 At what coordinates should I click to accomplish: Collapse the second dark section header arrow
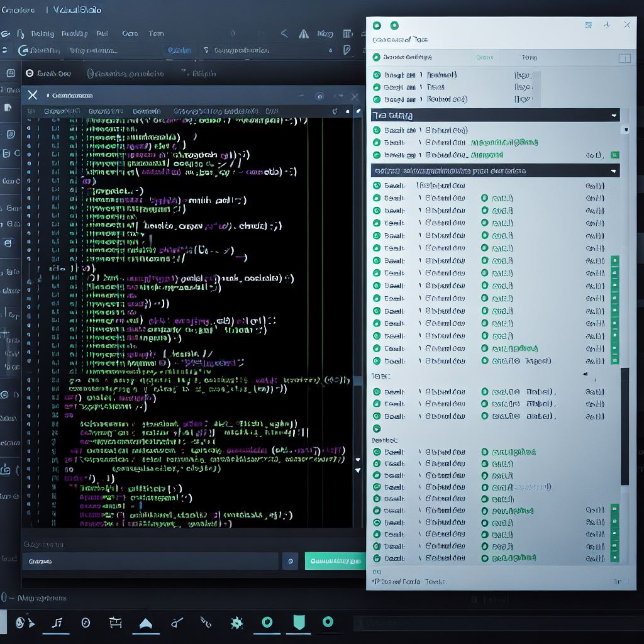pyautogui.click(x=614, y=170)
